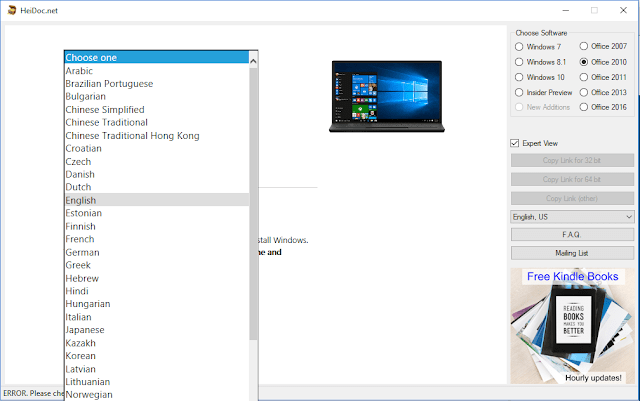The height and width of the screenshot is (401, 640).
Task: Select the 'Choose one' header option
Action: coord(157,58)
